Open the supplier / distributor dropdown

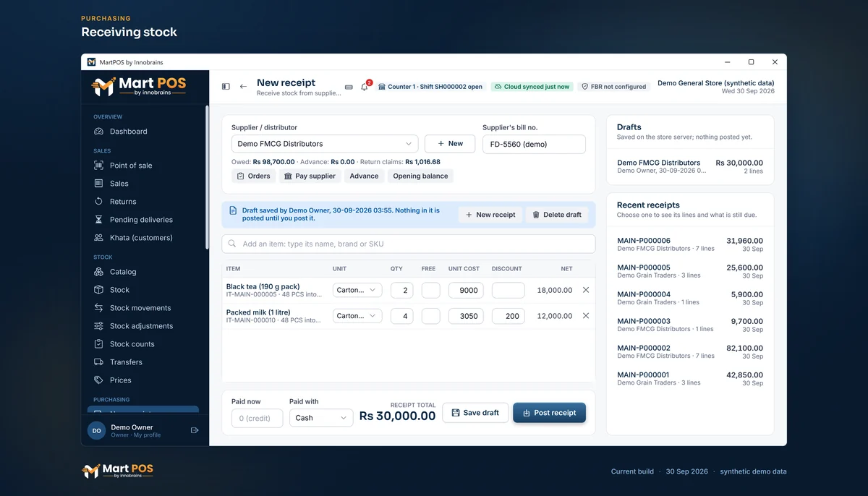tap(325, 144)
